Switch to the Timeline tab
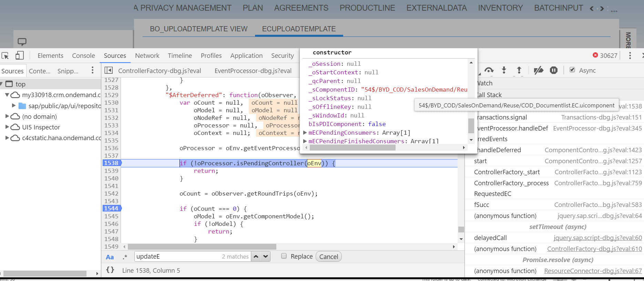This screenshot has height=281, width=644. (x=180, y=55)
